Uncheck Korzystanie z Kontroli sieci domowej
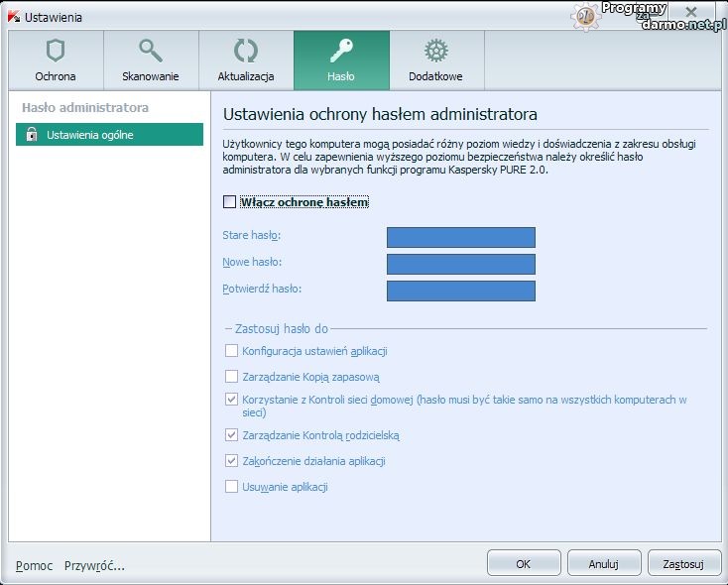 click(x=231, y=400)
